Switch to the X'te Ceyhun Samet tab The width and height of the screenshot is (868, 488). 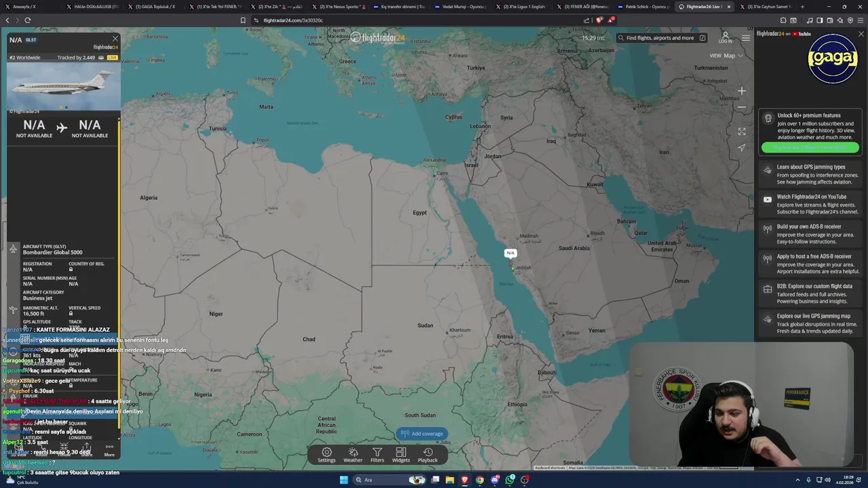click(x=766, y=6)
